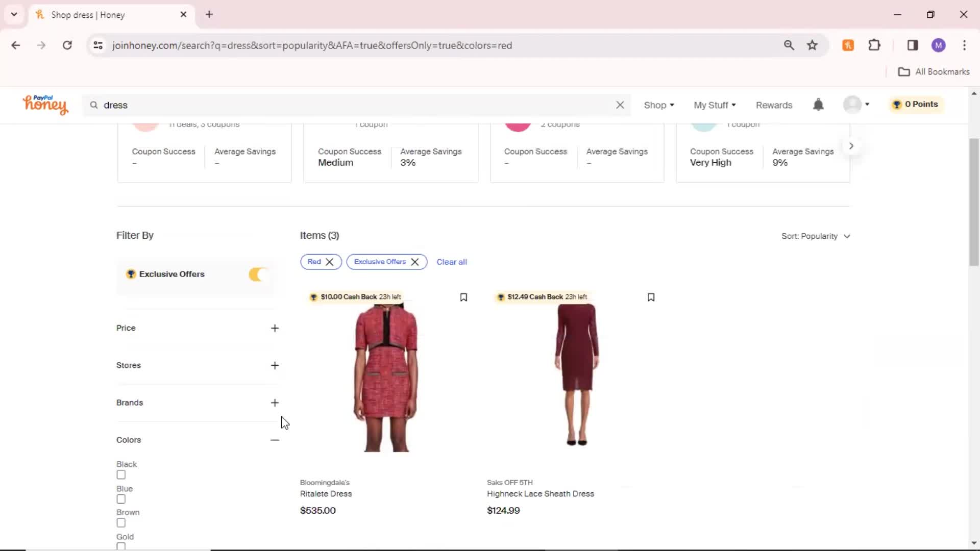
Task: Open the Sort: Popularity dropdown
Action: pos(816,236)
